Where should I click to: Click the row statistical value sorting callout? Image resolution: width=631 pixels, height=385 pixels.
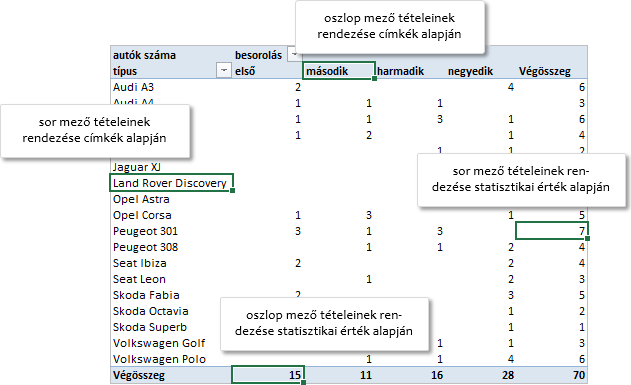coord(521,179)
